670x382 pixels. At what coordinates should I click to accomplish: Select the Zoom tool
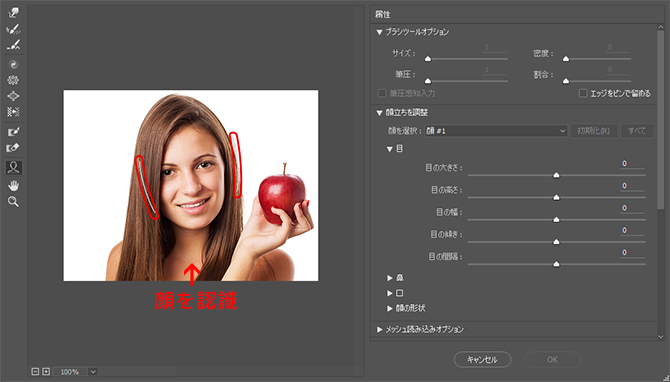[x=13, y=201]
